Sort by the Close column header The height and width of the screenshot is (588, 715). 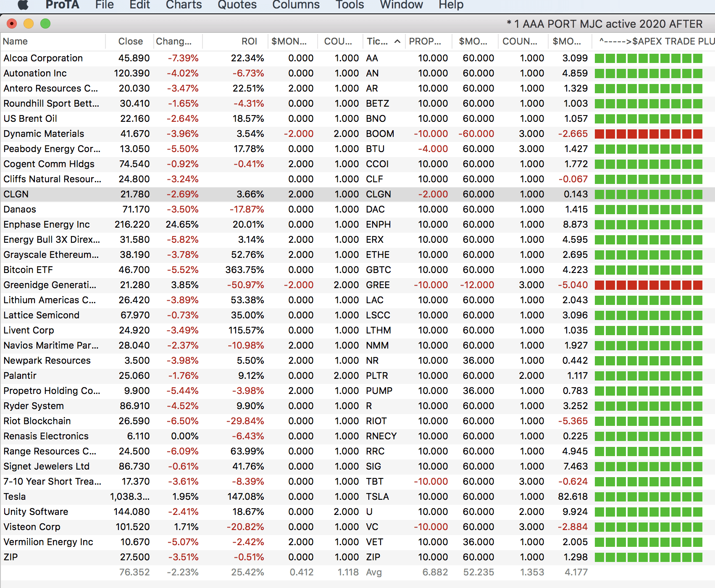[x=130, y=41]
